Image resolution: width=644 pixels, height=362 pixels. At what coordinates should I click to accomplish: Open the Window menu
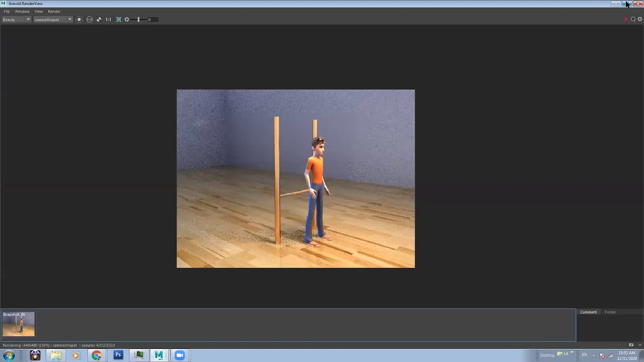coord(22,11)
